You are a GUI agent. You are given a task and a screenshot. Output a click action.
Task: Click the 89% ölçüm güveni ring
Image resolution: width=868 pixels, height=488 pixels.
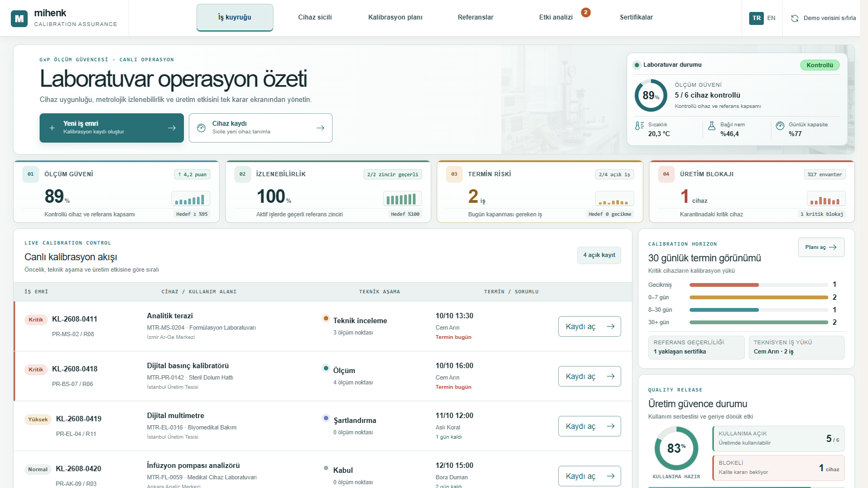tap(651, 95)
